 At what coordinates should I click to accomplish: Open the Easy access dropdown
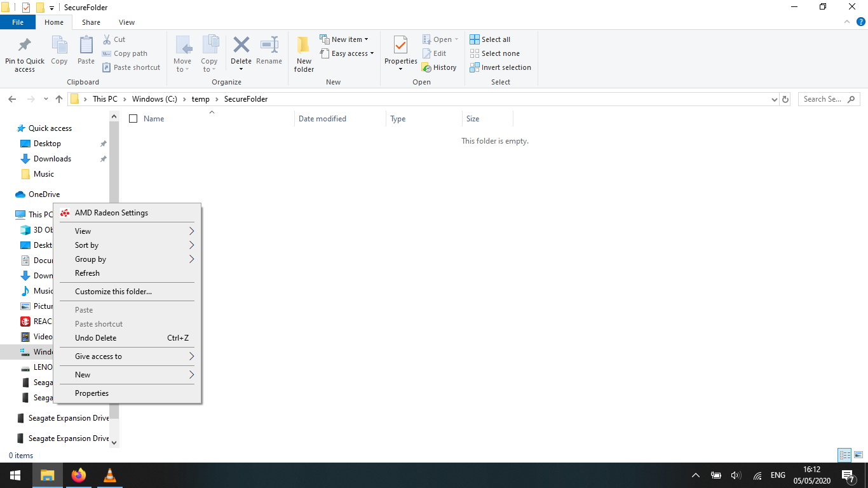pyautogui.click(x=347, y=53)
